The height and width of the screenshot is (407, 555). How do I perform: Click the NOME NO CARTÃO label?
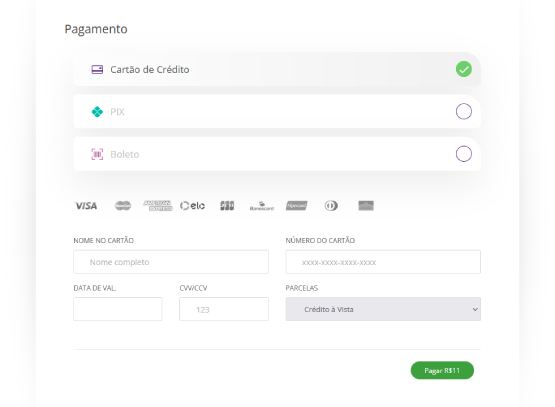(104, 241)
